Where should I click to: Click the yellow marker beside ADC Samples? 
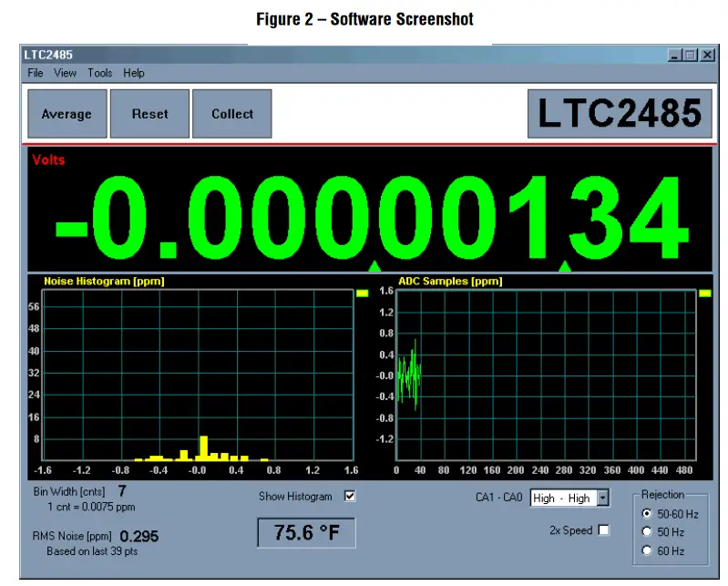(705, 293)
